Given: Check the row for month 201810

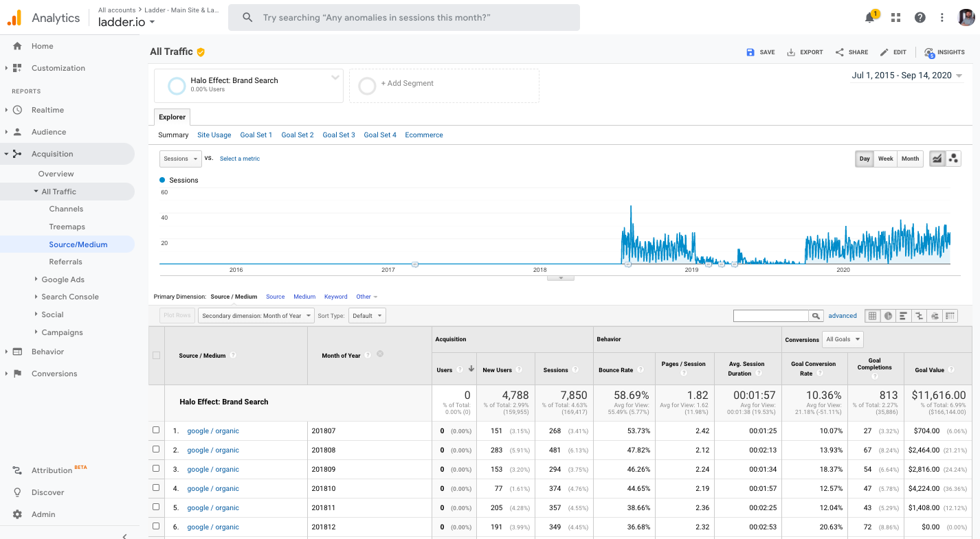Looking at the screenshot, I should tap(156, 488).
